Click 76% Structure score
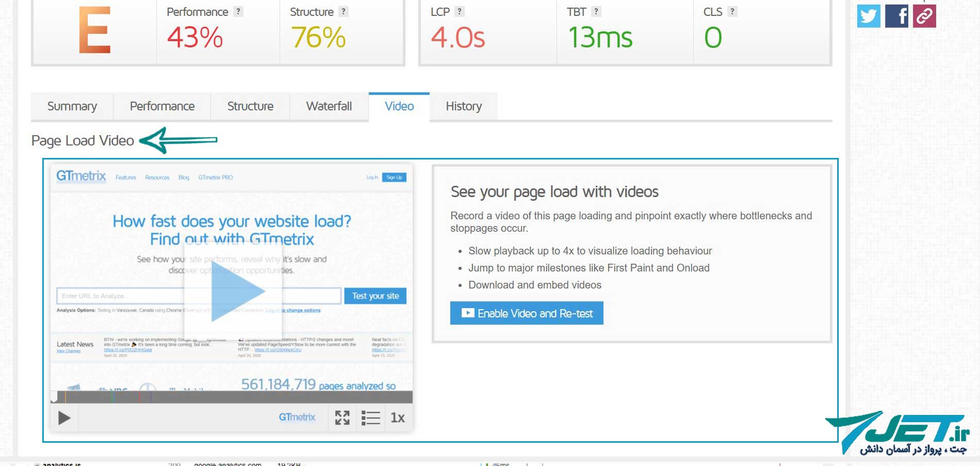Viewport: 980px width, 466px height. point(318,38)
